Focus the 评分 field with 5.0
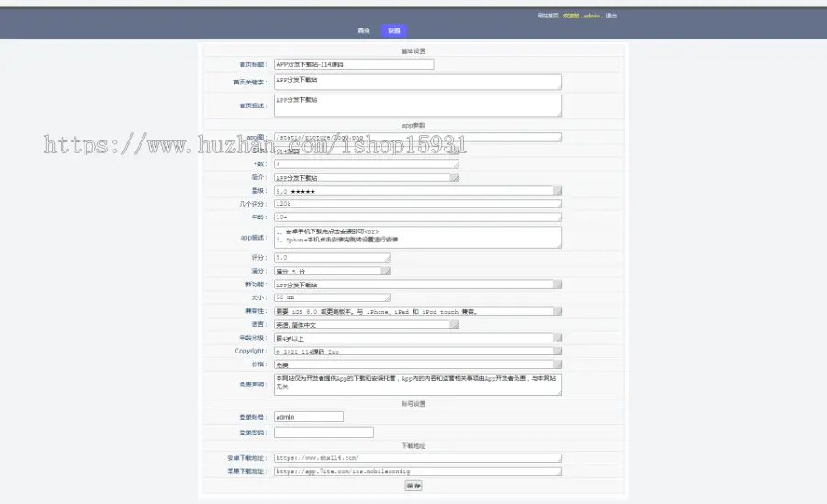The image size is (827, 504). (332, 258)
